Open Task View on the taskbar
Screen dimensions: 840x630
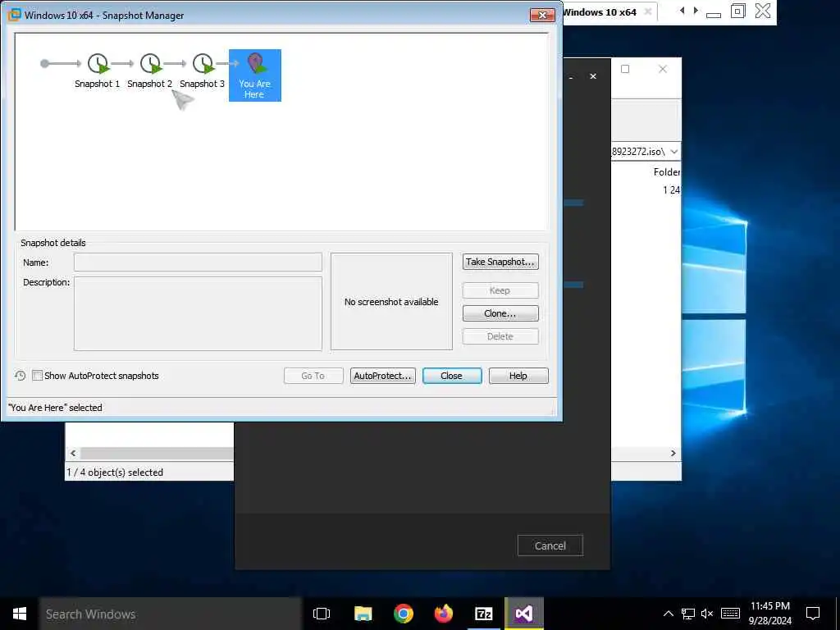(x=322, y=614)
